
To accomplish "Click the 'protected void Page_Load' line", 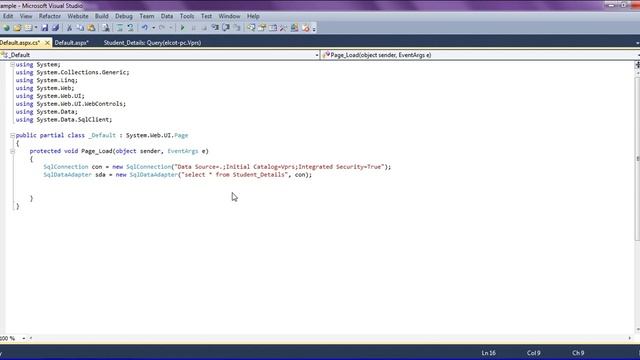I will (x=119, y=151).
